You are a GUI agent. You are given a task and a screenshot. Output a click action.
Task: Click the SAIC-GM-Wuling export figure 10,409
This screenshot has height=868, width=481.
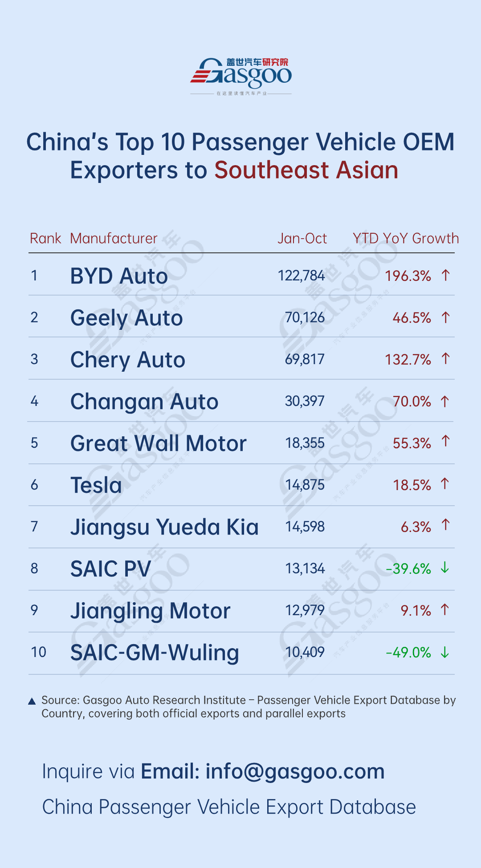305,653
